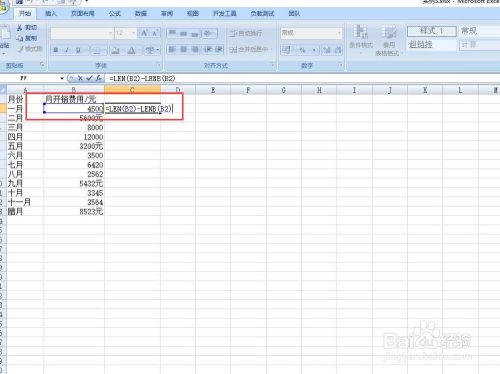Click the Middle Align icon

(x=184, y=33)
